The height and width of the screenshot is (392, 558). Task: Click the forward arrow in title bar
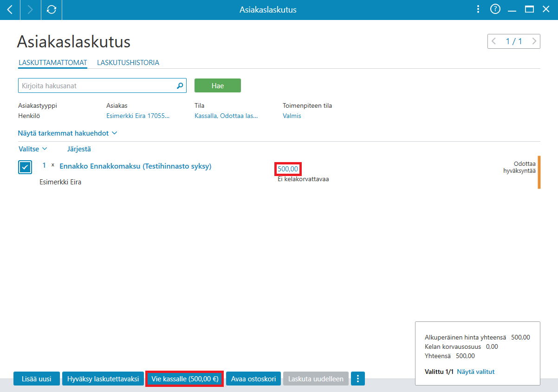pyautogui.click(x=31, y=9)
